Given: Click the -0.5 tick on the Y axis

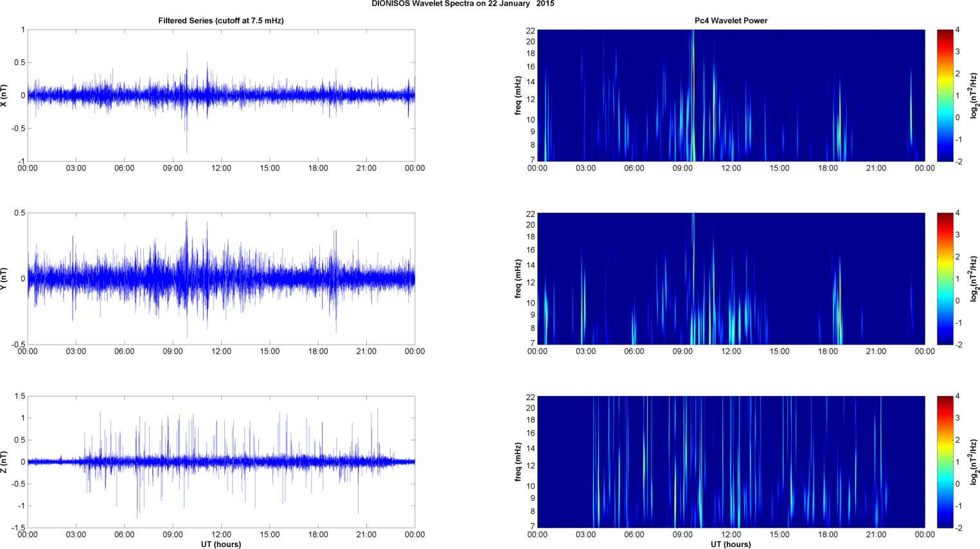Looking at the screenshot, I should pyautogui.click(x=19, y=345).
